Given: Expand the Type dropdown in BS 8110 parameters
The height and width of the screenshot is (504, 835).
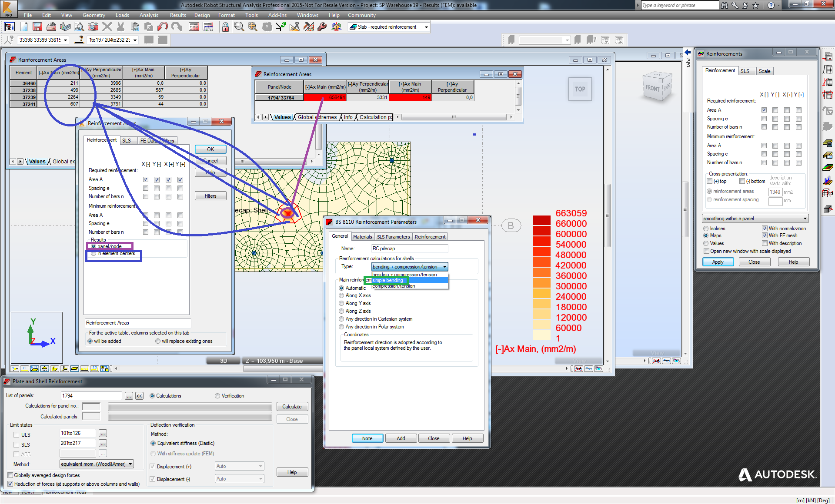Looking at the screenshot, I should (444, 267).
